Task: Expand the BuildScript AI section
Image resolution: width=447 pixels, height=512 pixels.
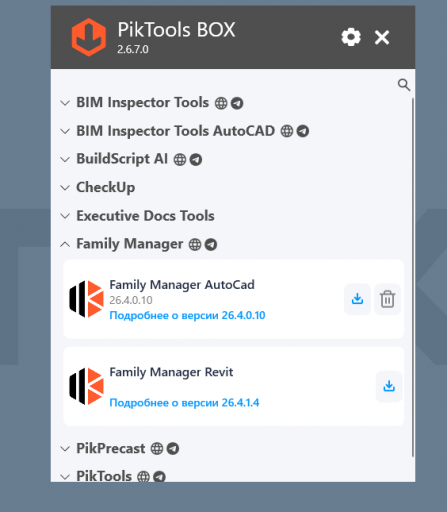Action: pyautogui.click(x=65, y=159)
